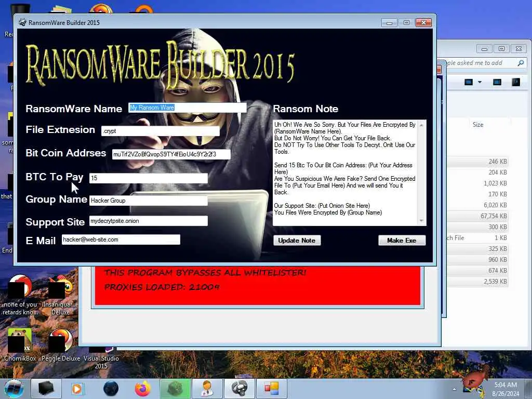Click the RansomWare Name input field
Viewport: 532px width, 399px height.
tap(187, 108)
